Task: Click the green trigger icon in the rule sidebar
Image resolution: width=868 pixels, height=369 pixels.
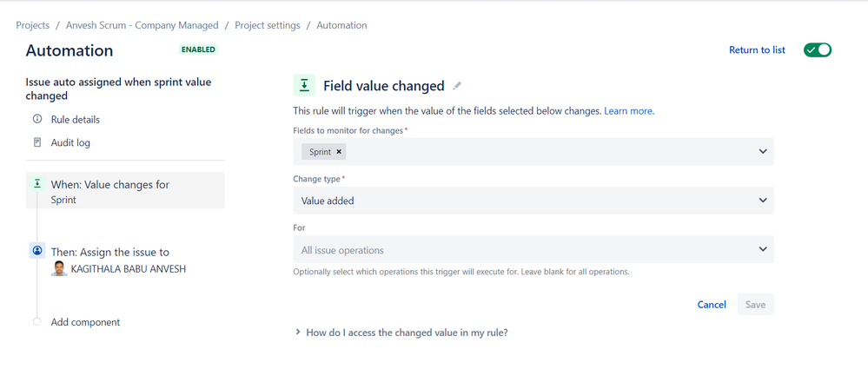Action: coord(37,184)
